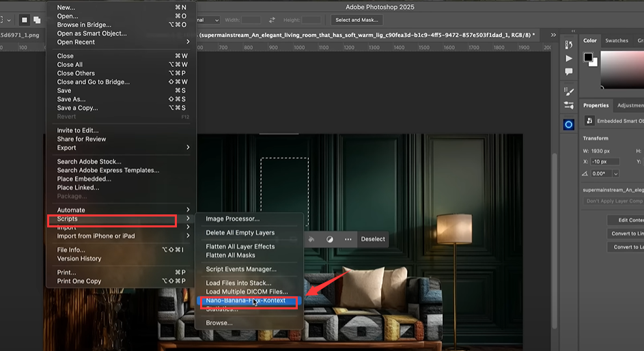Click the fill selection paint bucket icon
644x351 pixels.
[x=311, y=239]
